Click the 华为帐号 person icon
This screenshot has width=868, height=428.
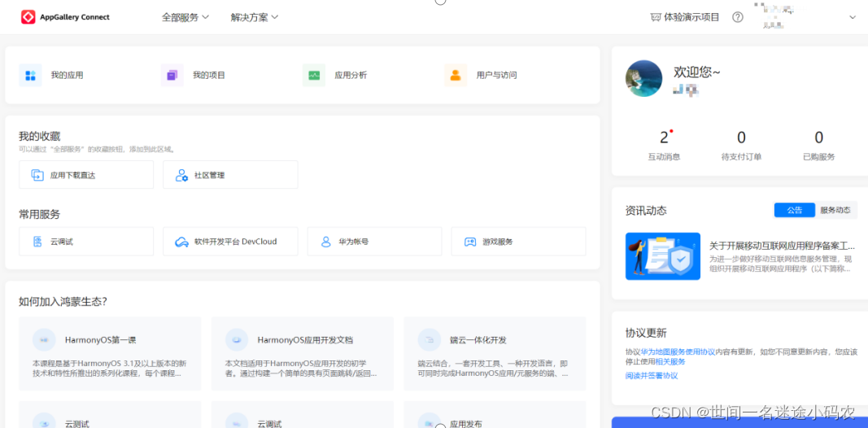(x=326, y=242)
